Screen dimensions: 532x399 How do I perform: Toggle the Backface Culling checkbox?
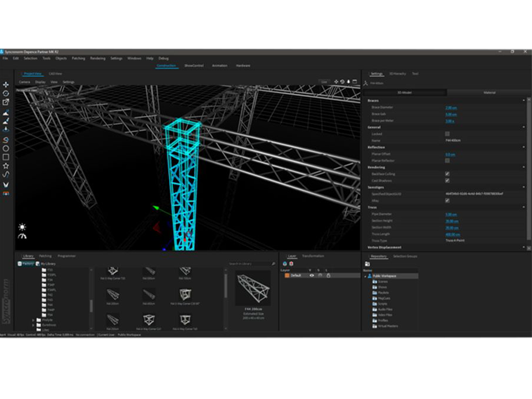click(447, 174)
